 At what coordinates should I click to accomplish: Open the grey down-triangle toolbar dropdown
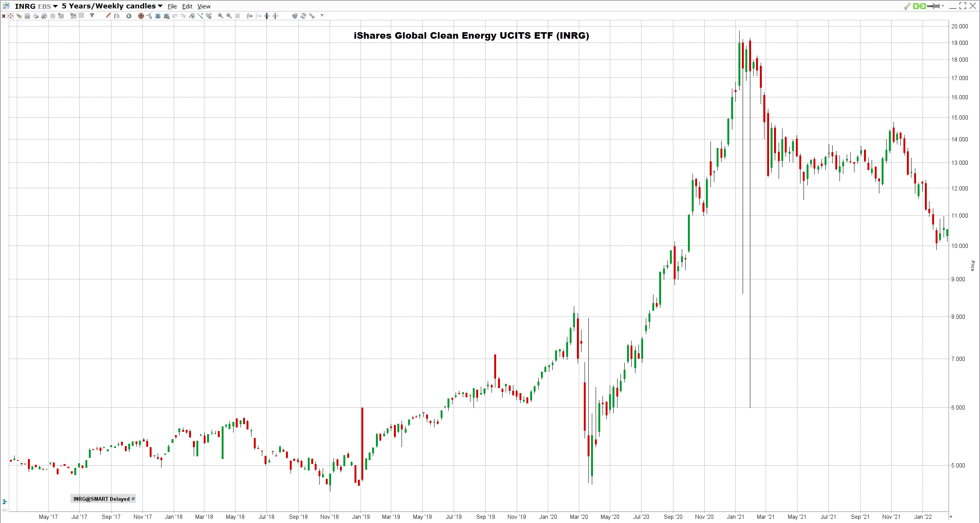(x=92, y=16)
